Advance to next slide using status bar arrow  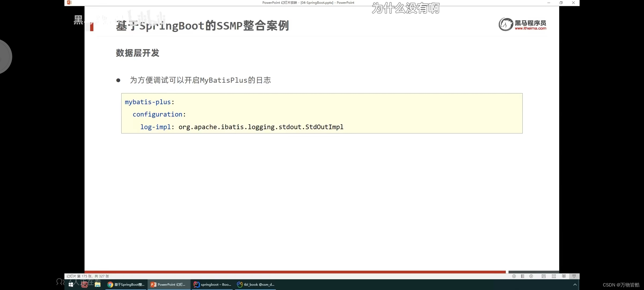tap(531, 276)
